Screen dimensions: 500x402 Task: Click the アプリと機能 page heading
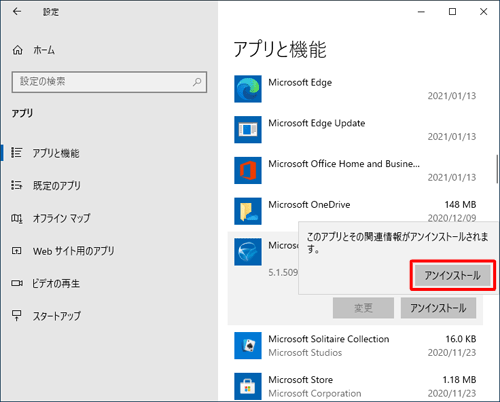coord(280,49)
